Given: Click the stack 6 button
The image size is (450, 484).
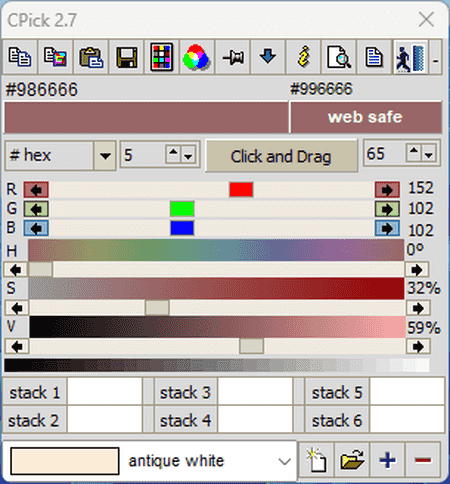Looking at the screenshot, I should coord(337,420).
